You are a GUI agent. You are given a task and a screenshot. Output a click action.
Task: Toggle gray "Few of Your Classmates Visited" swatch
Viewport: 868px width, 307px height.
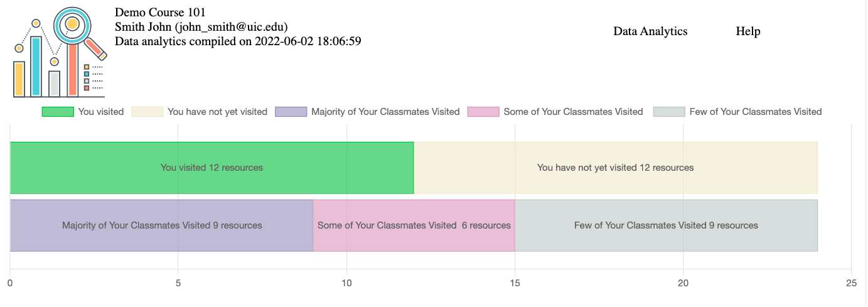669,112
